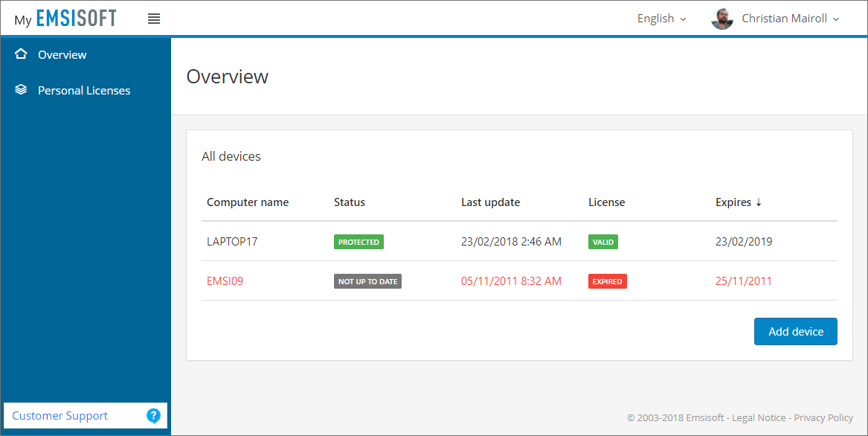Open the hamburger menu icon

pos(154,19)
